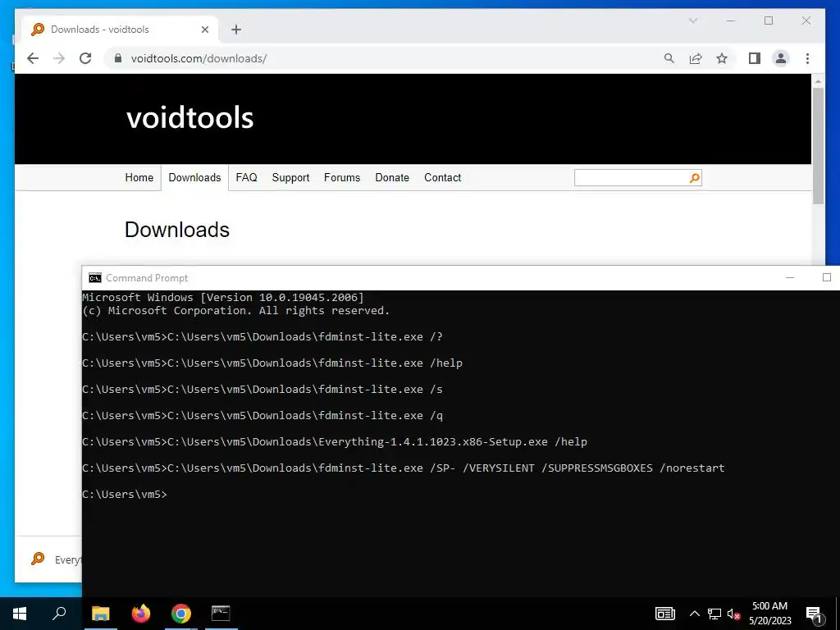Minimize the Command Prompt window
The image size is (840, 630).
tap(790, 277)
